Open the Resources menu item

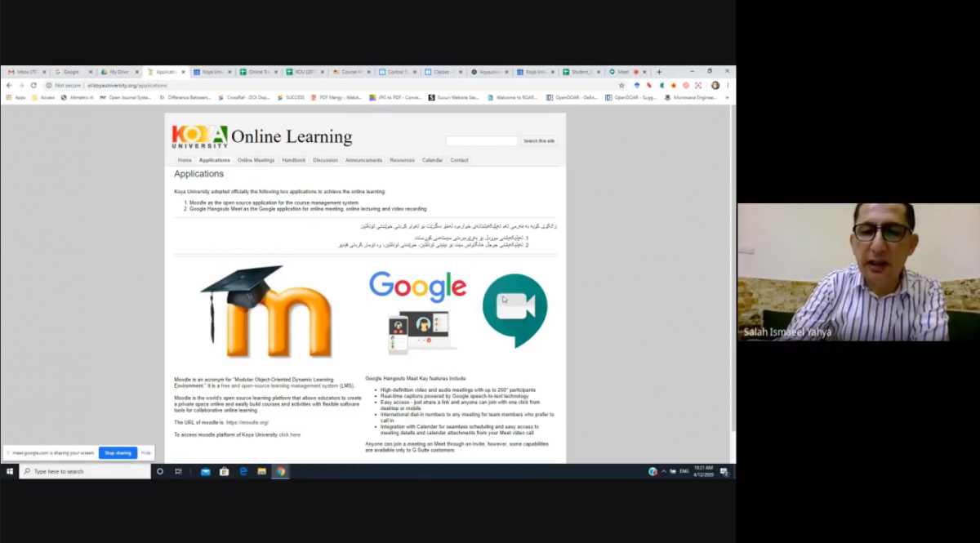pyautogui.click(x=402, y=160)
